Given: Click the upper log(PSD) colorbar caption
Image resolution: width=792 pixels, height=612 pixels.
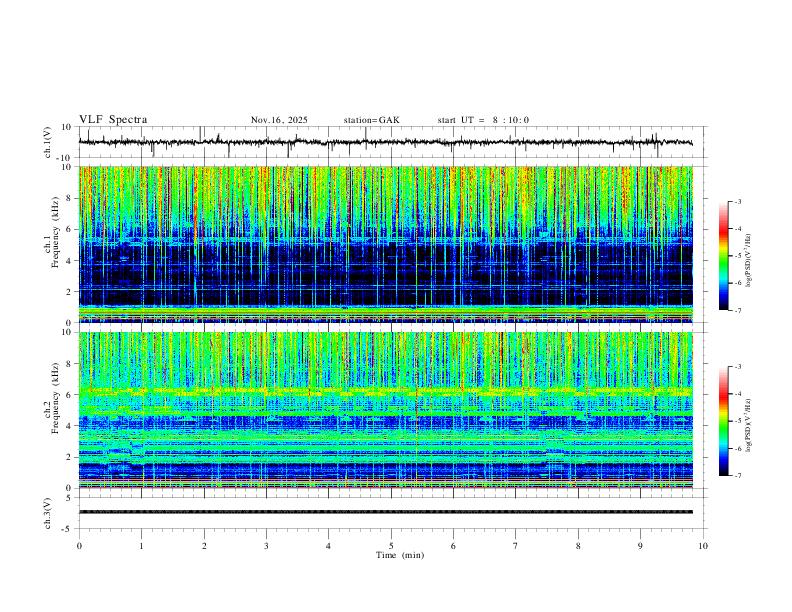Looking at the screenshot, I should click(749, 260).
